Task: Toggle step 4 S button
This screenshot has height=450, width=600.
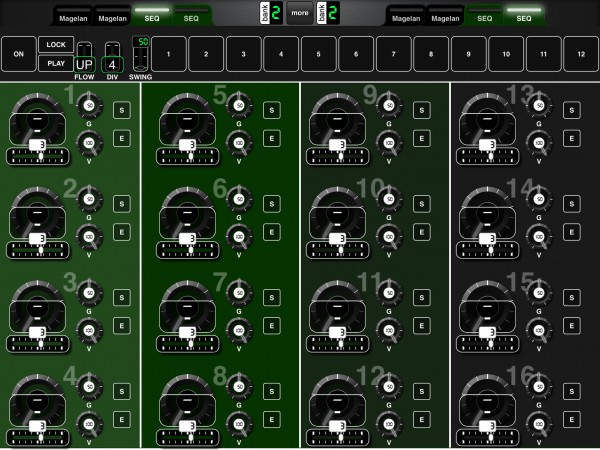Action: 122,391
